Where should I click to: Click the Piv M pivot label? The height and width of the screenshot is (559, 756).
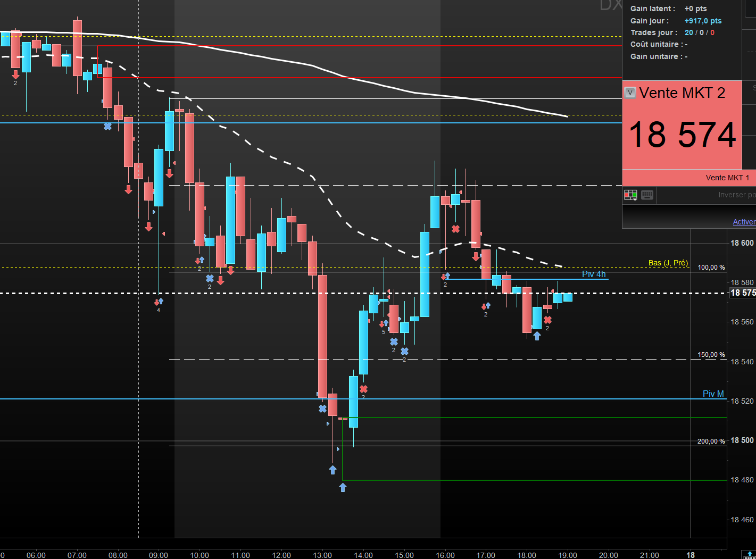[713, 394]
